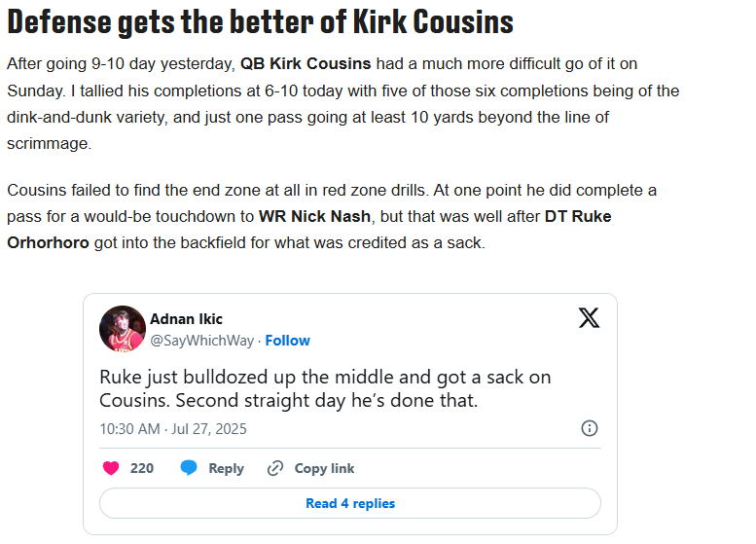Click the Reply text label

click(x=226, y=468)
